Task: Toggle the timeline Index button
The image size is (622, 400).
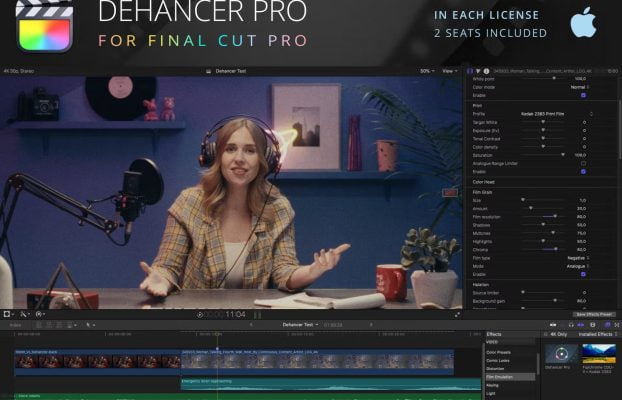Action: tap(15, 325)
